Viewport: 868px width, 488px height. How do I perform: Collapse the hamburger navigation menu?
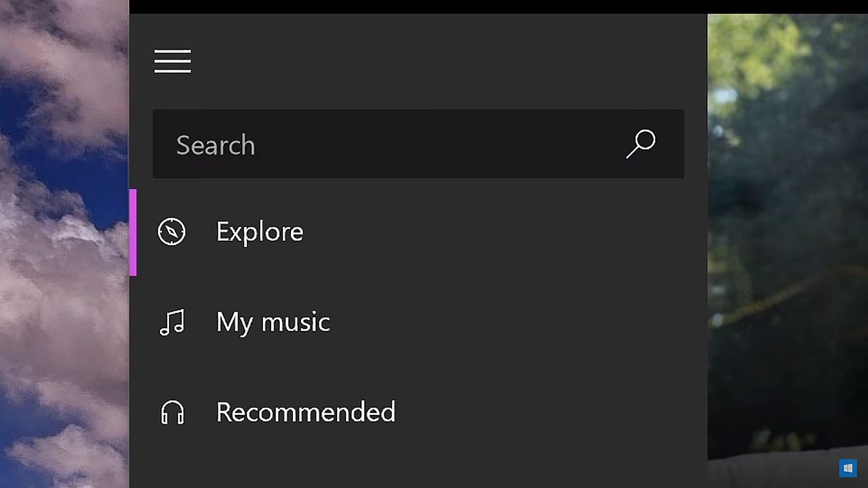(172, 61)
